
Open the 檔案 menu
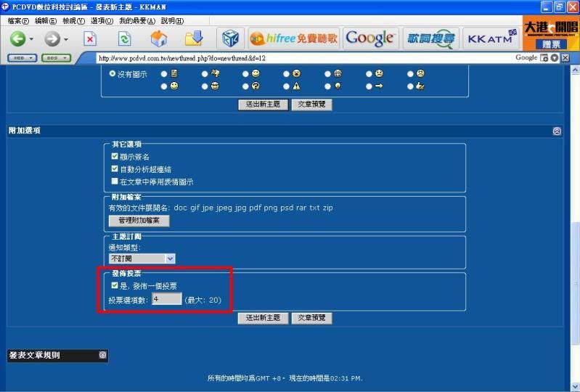click(x=19, y=20)
